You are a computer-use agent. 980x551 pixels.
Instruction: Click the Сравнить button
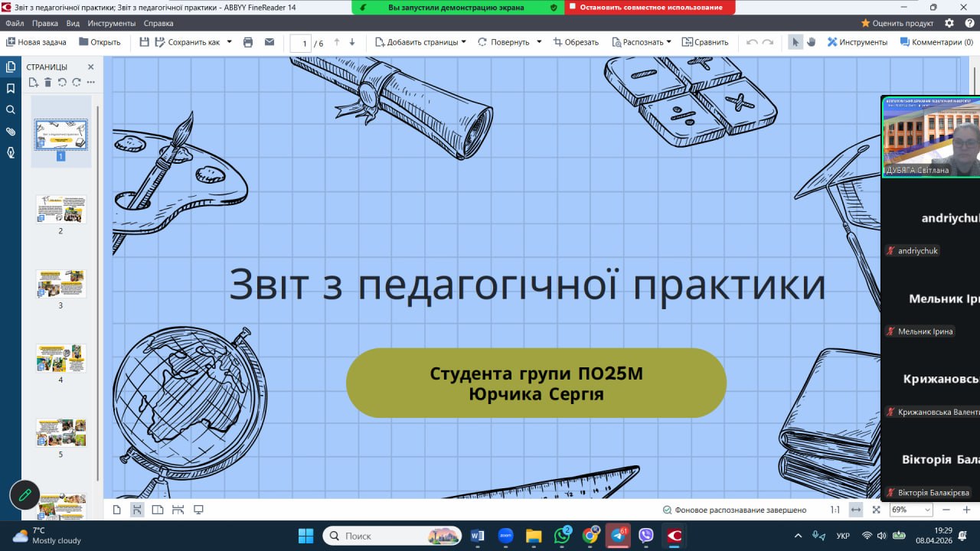point(705,42)
